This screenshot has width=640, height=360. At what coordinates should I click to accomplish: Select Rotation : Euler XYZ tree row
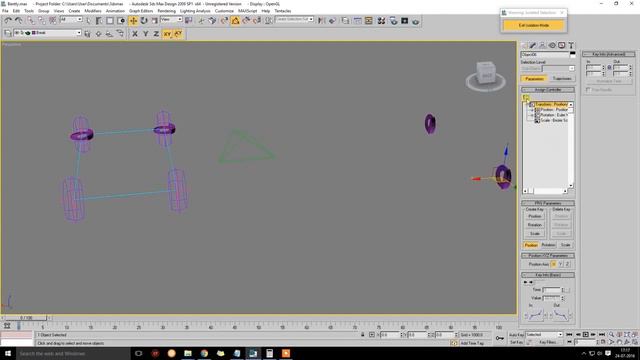click(x=552, y=115)
